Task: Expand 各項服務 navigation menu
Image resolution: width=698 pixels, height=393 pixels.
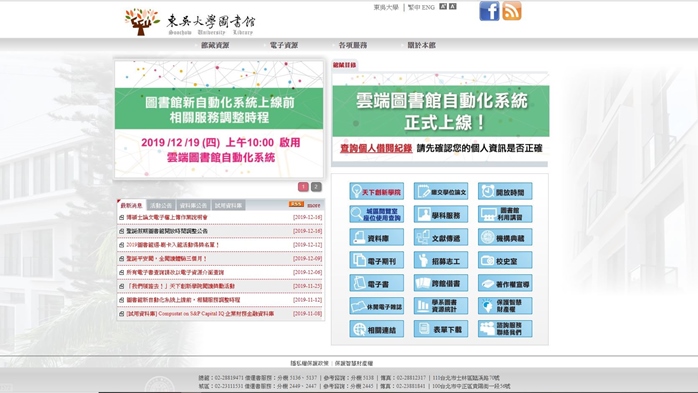Action: click(353, 45)
